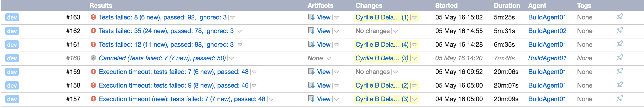The width and height of the screenshot is (644, 108).
Task: Click the pin icon for build #163
Action: click(620, 17)
